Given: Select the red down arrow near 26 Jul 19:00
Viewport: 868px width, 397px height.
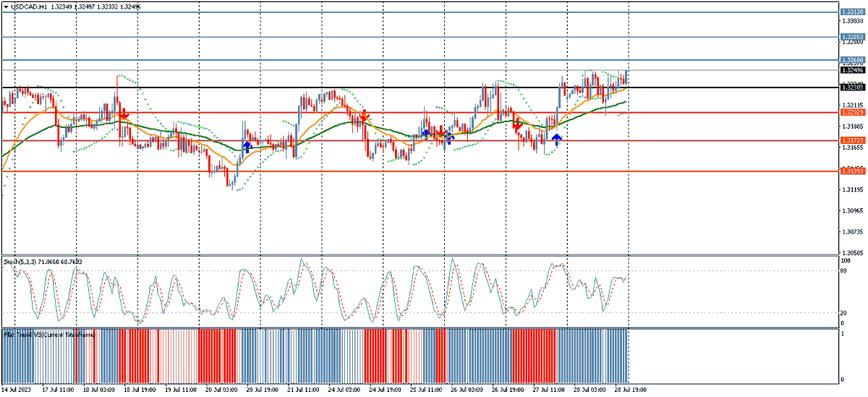Looking at the screenshot, I should (x=517, y=125).
